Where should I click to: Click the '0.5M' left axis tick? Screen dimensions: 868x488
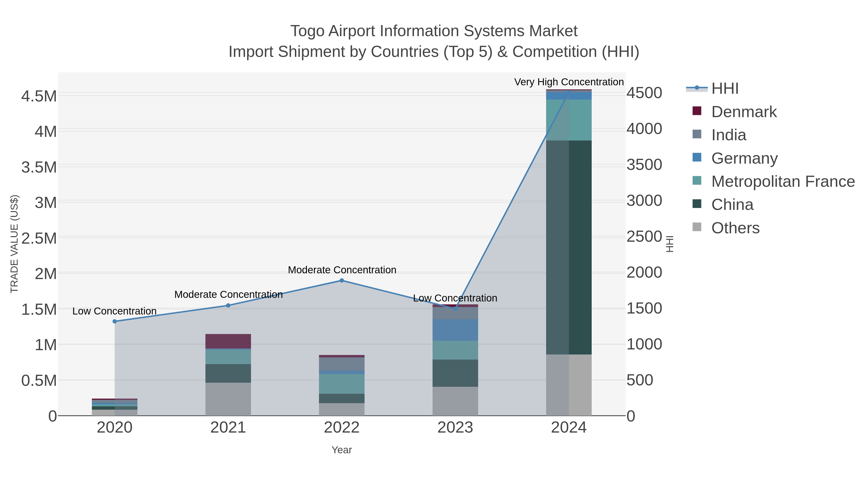(x=39, y=381)
